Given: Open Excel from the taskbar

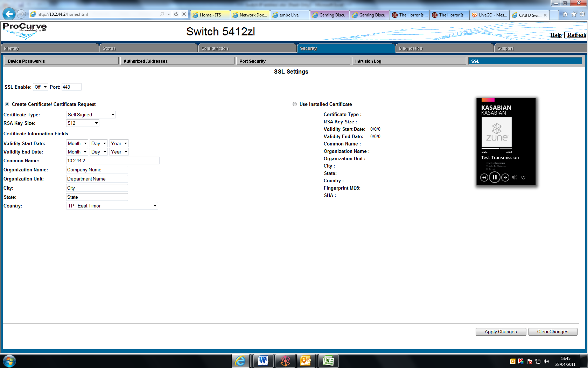Looking at the screenshot, I should tap(328, 361).
